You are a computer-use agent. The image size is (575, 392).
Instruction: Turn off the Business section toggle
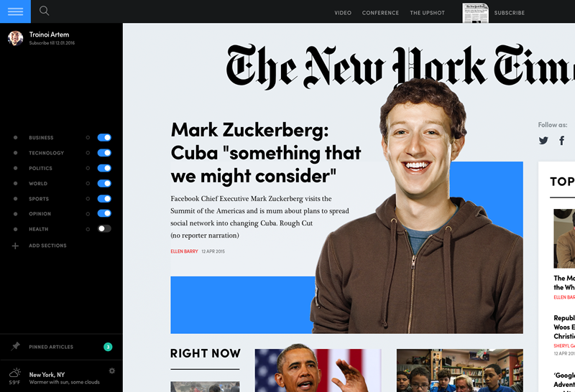pos(104,137)
